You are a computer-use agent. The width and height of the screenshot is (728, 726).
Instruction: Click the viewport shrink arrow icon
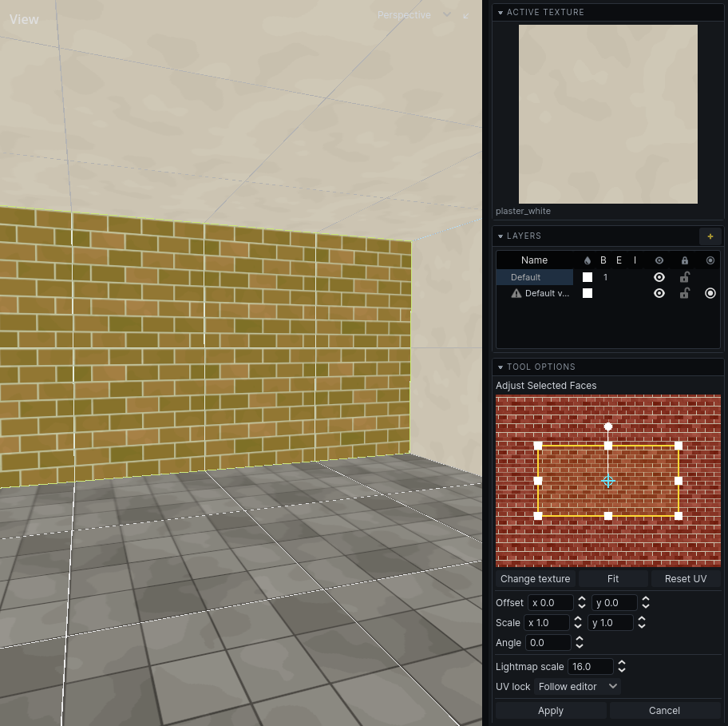click(x=466, y=16)
